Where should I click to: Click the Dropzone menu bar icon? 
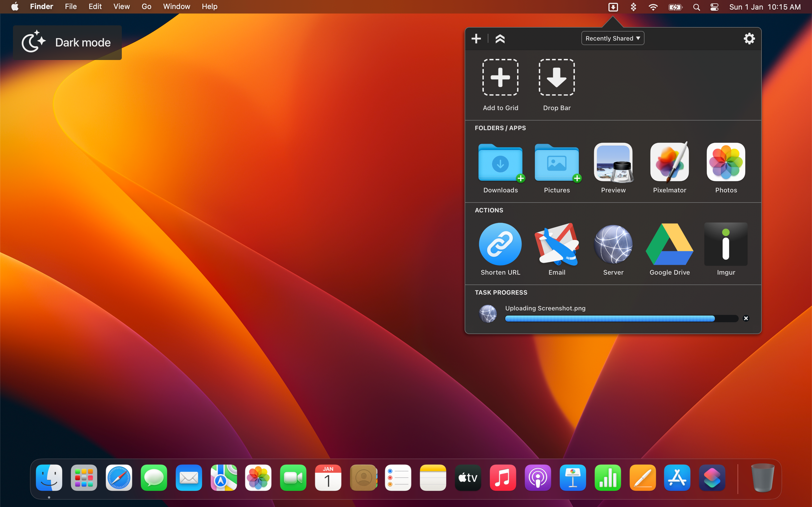613,6
